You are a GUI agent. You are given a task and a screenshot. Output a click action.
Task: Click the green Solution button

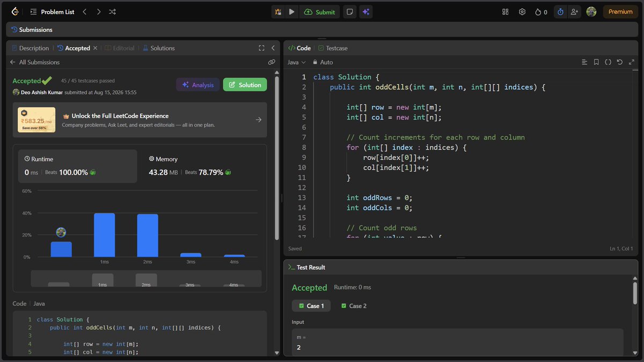[245, 85]
